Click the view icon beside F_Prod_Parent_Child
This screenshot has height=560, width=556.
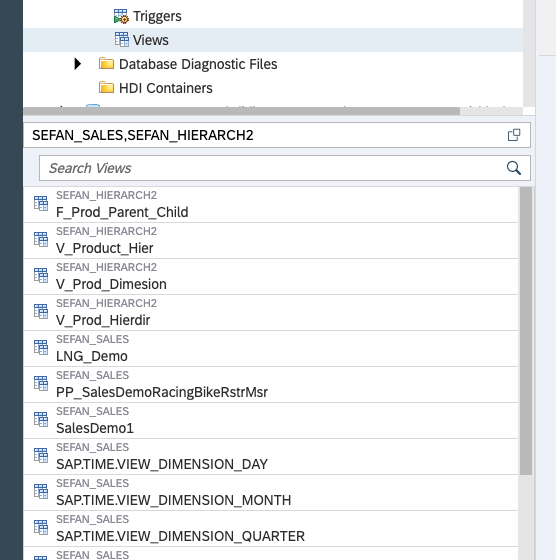click(41, 204)
